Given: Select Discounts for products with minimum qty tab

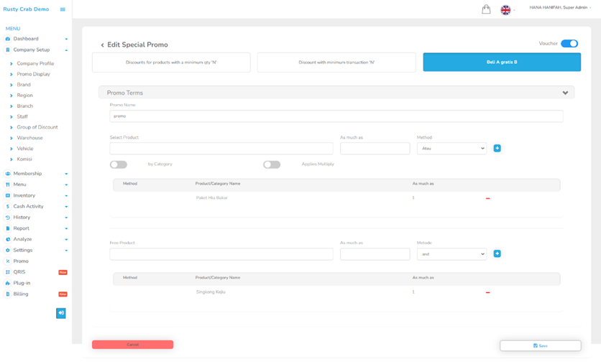Looking at the screenshot, I should 171,62.
